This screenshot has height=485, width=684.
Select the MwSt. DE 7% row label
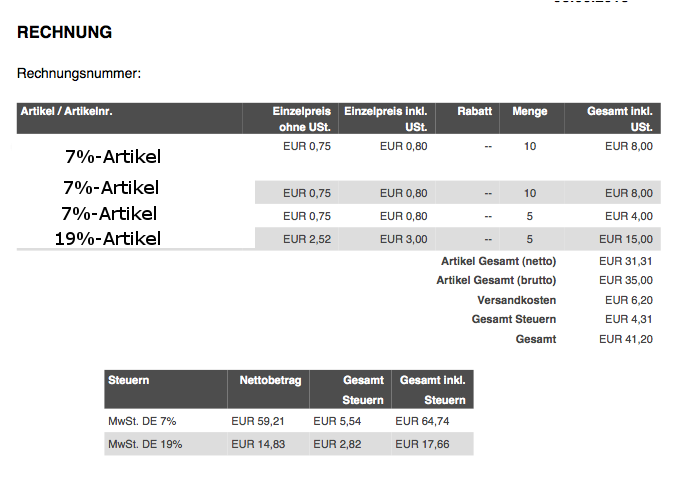pyautogui.click(x=142, y=422)
